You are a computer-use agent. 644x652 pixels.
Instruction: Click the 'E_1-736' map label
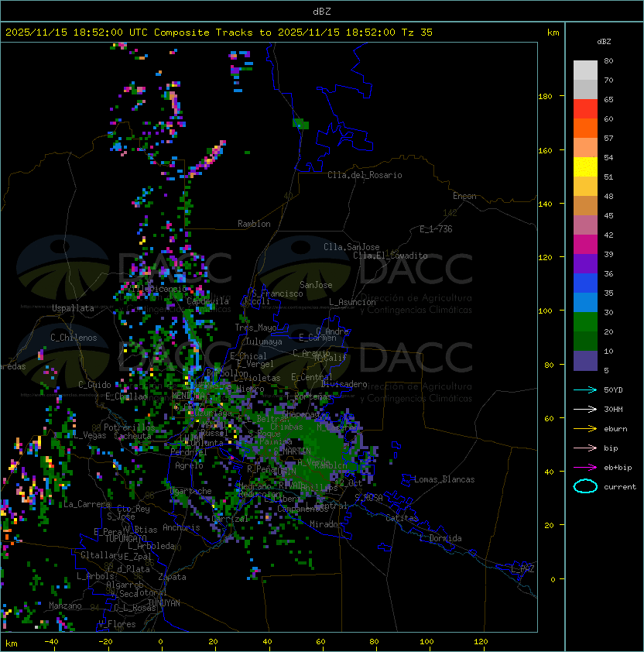click(x=436, y=229)
